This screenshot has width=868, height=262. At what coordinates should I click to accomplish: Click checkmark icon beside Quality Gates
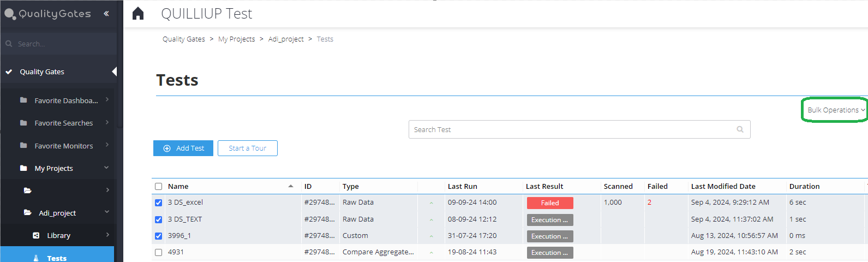pyautogui.click(x=9, y=72)
